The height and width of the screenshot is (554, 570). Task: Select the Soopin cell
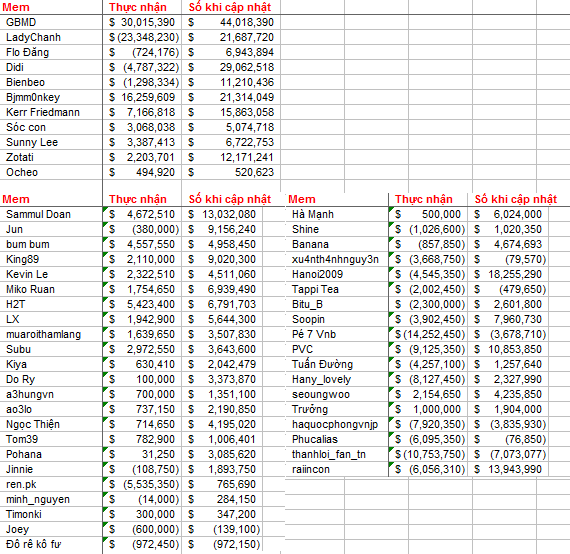point(337,320)
